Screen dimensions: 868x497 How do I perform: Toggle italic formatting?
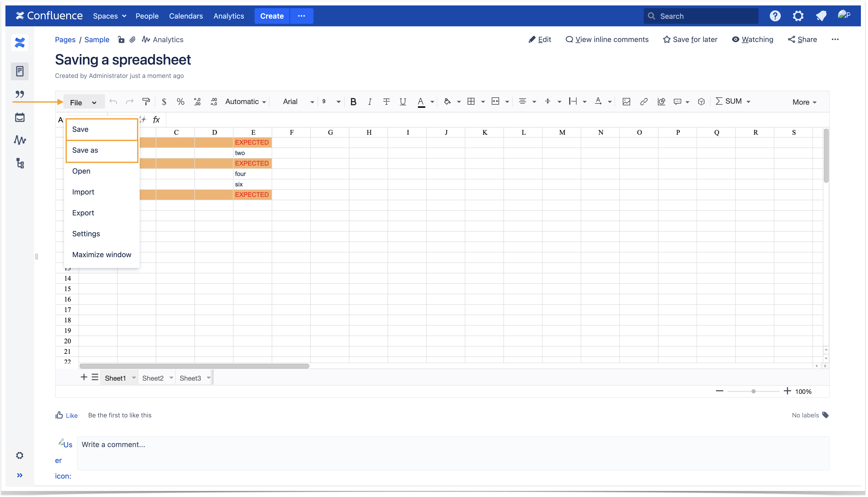[369, 101]
